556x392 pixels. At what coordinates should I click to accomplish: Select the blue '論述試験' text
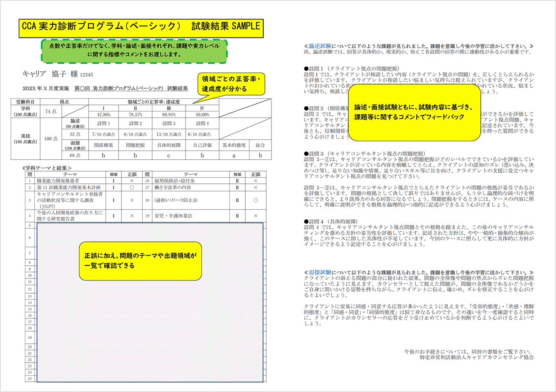pos(320,46)
